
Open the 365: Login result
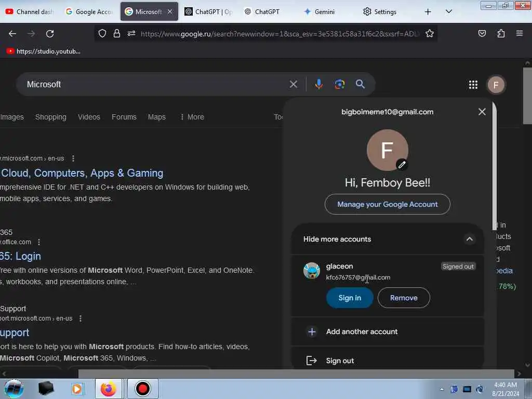point(20,256)
